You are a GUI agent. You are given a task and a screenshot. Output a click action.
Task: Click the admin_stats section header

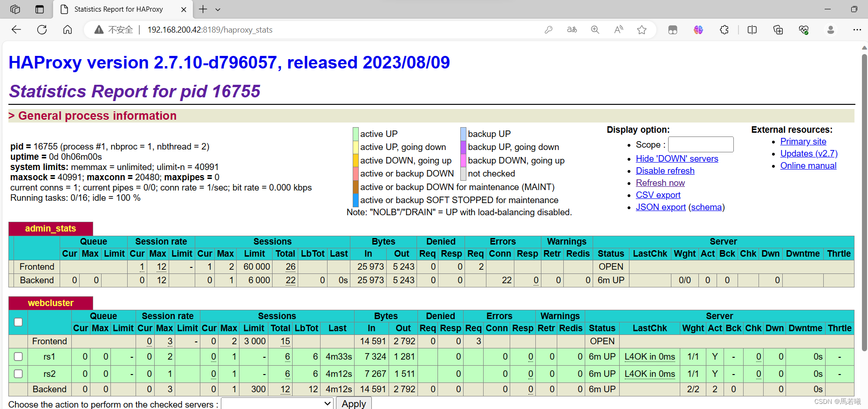click(50, 229)
